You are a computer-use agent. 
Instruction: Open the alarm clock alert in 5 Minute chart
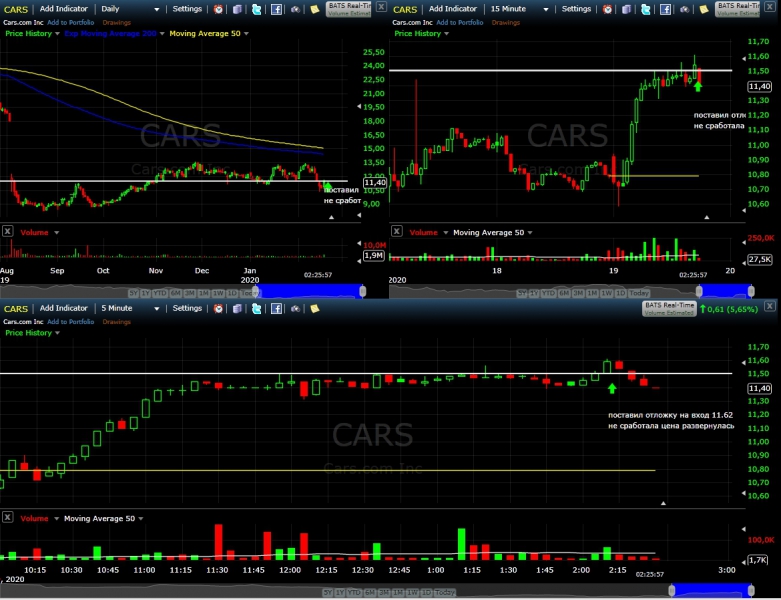(218, 309)
